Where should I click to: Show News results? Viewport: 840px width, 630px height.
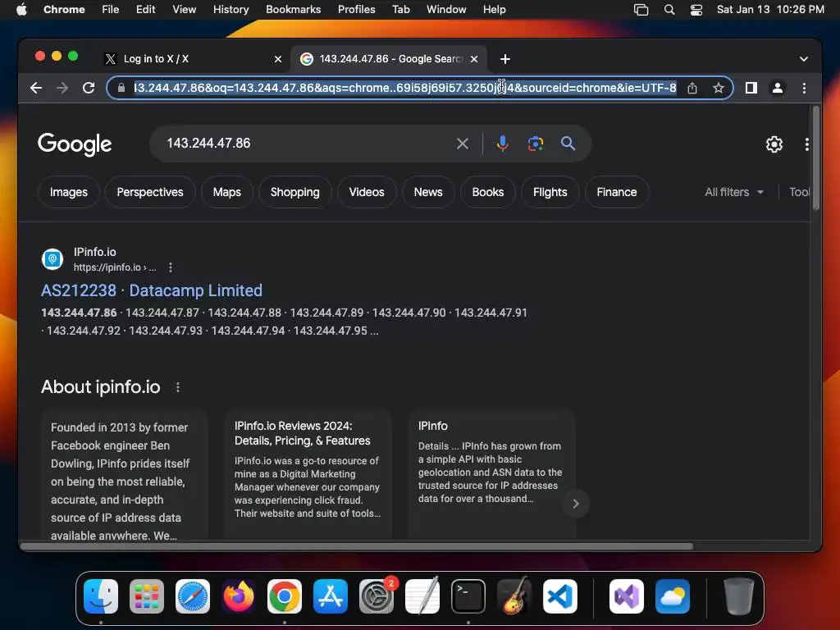pos(428,192)
